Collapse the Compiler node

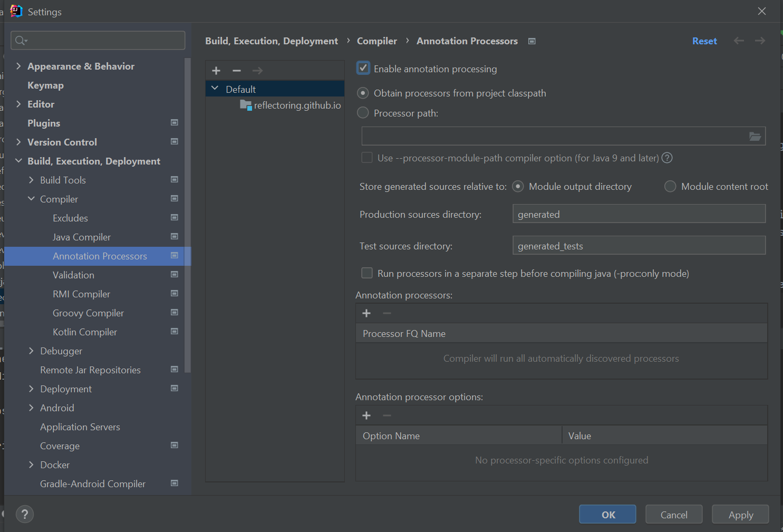[31, 199]
